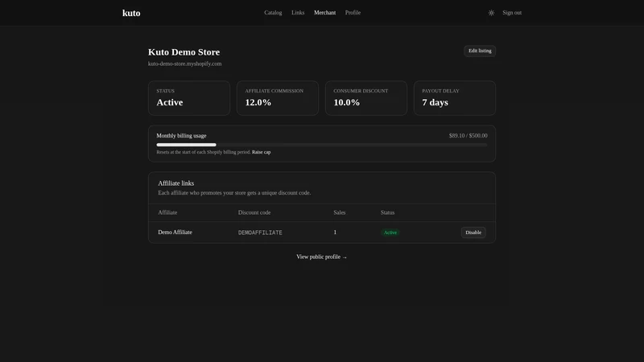Click the Affiliate links section title
Screen dimensions: 644x362
(175, 183)
